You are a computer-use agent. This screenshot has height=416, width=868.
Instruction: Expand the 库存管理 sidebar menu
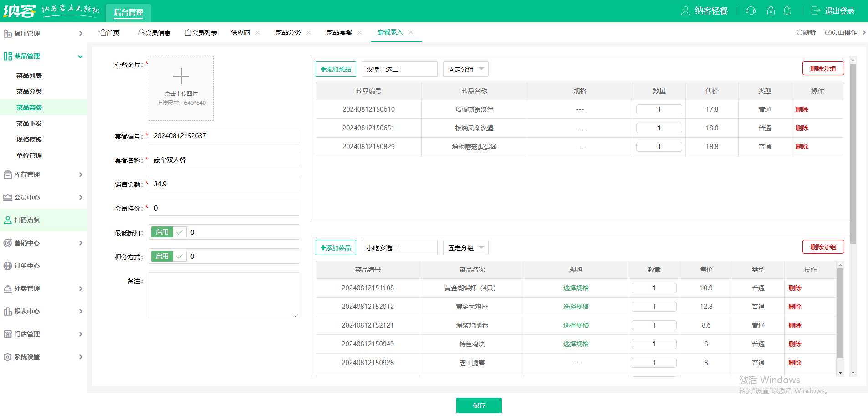click(43, 175)
